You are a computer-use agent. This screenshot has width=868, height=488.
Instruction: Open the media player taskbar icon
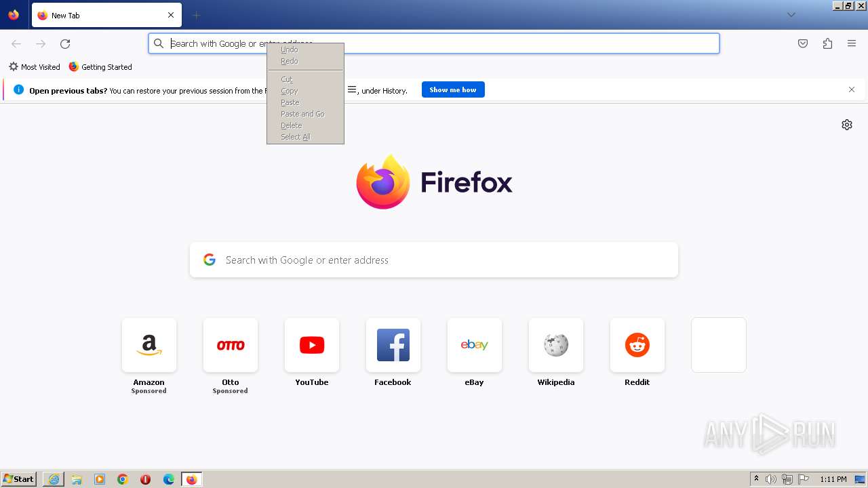tap(100, 479)
